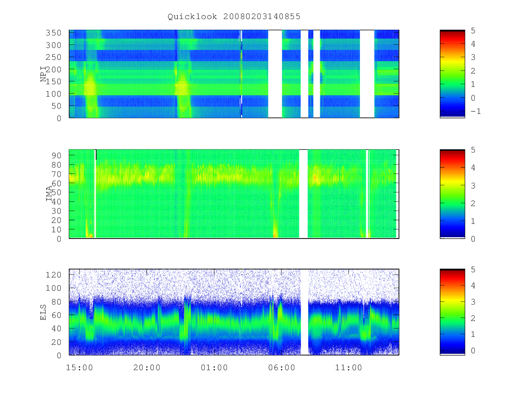The image size is (532, 399).
Task: Select the ELS axis label
Action: click(x=43, y=312)
